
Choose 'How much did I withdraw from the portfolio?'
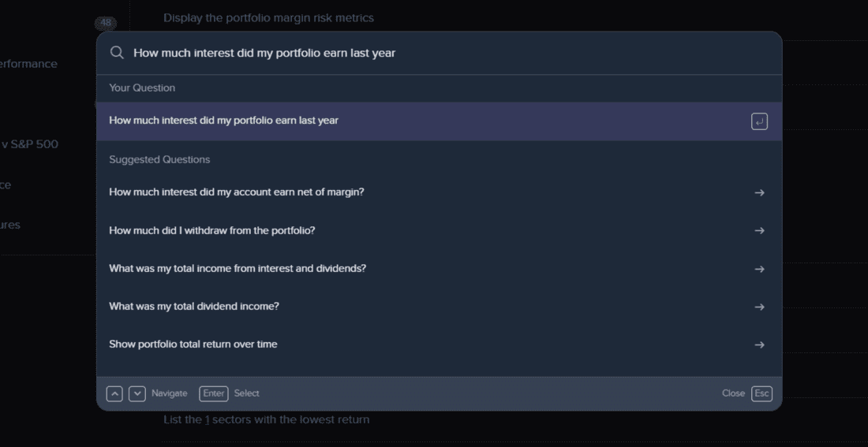pos(212,230)
